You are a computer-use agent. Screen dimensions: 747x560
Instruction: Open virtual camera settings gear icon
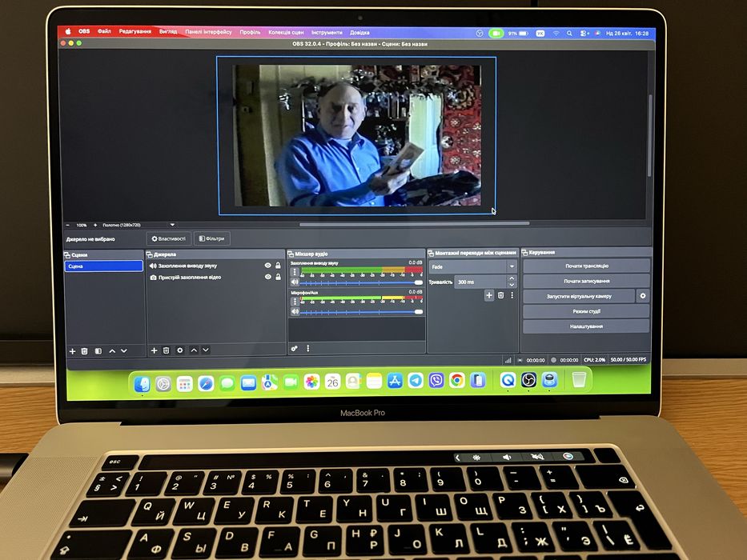[x=643, y=296]
